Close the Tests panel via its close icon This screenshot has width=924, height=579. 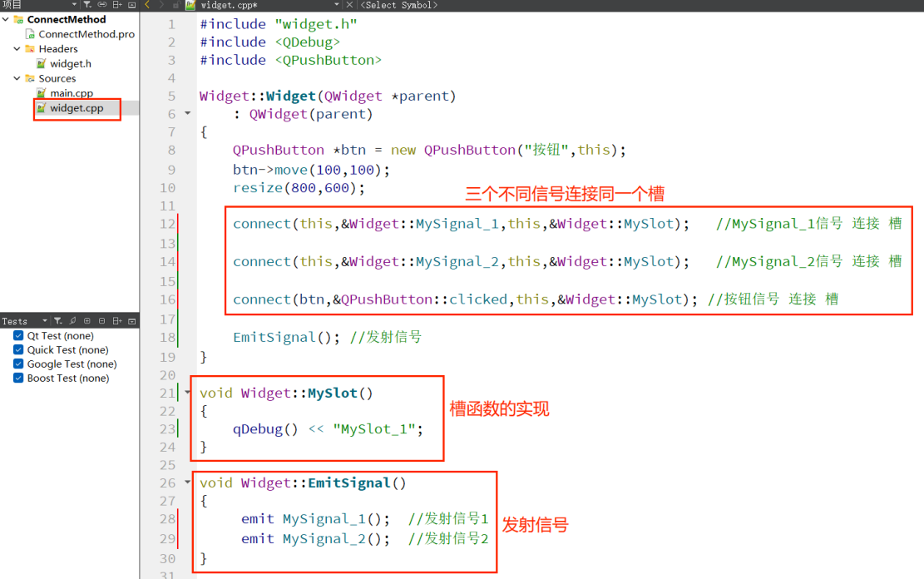[x=132, y=321]
